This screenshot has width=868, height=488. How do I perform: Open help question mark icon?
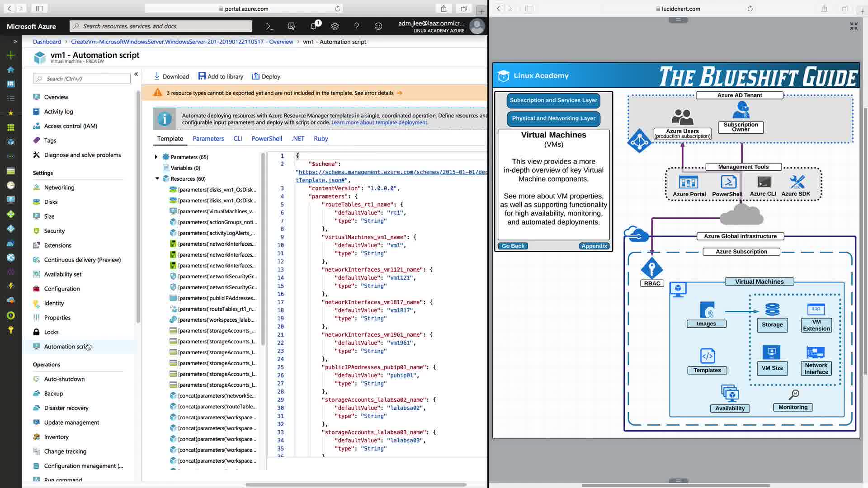coord(357,26)
